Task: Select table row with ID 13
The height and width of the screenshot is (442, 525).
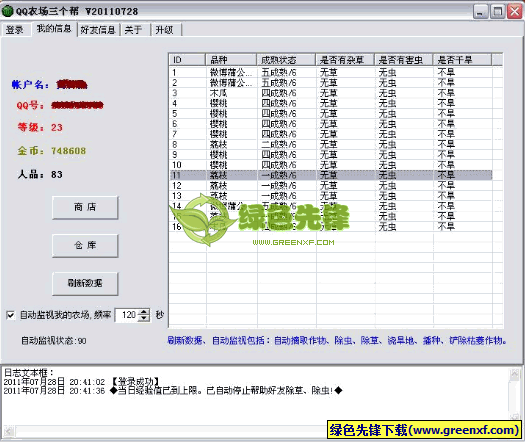Action: (331, 196)
